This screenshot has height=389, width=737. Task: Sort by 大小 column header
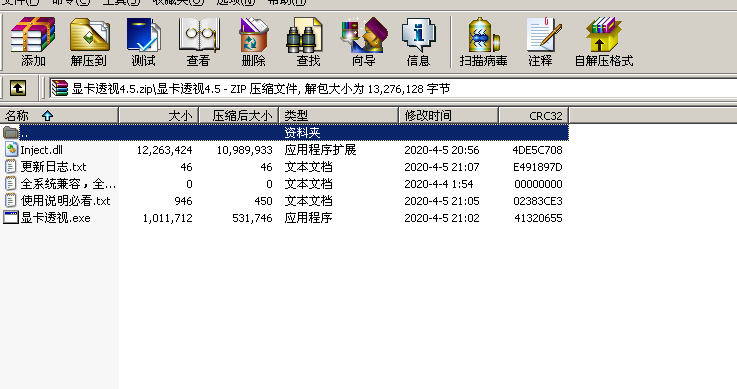pos(159,116)
